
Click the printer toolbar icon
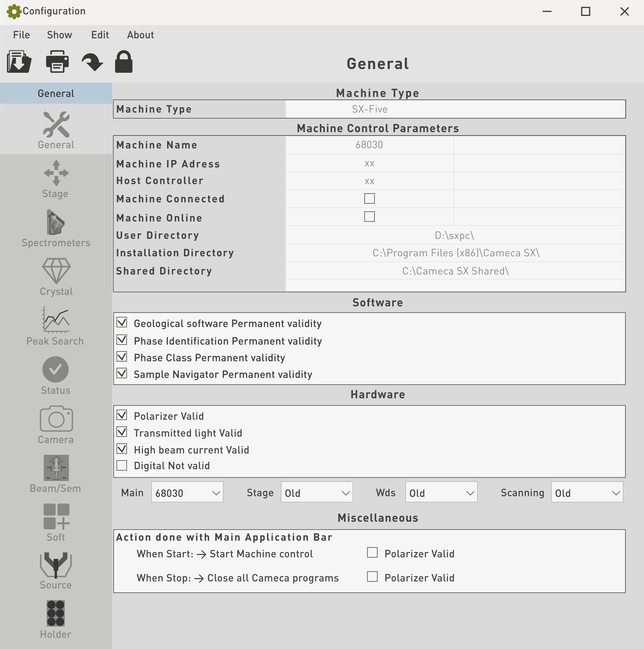point(57,62)
